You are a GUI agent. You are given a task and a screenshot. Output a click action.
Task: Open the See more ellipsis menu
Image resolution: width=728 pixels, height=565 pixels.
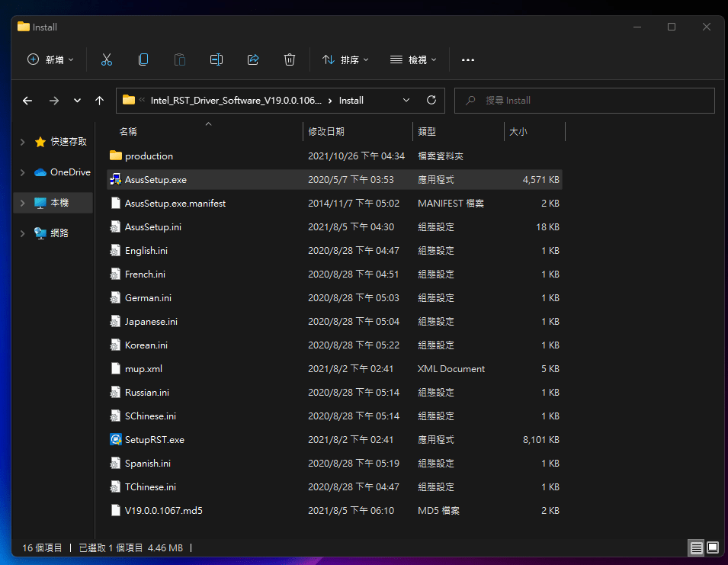(x=468, y=59)
